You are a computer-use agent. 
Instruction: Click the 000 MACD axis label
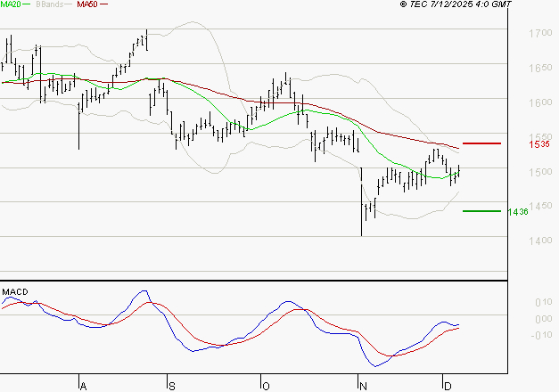(x=544, y=319)
